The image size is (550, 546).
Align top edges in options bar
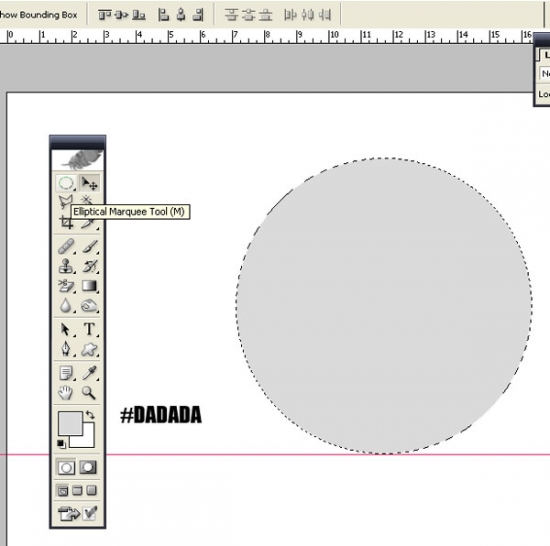(x=105, y=15)
